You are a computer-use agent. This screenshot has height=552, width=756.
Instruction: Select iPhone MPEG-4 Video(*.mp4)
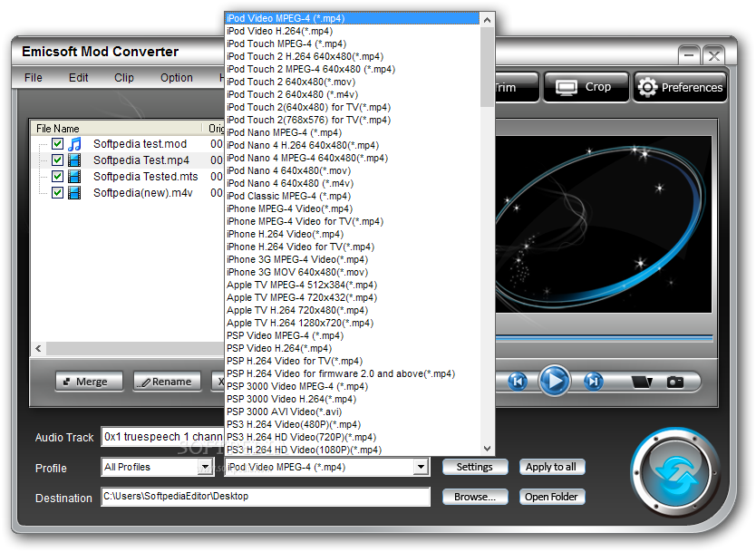pos(353,208)
